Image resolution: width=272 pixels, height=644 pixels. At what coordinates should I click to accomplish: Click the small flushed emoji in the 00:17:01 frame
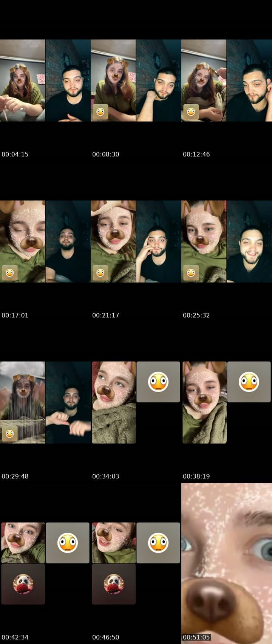tap(9, 273)
